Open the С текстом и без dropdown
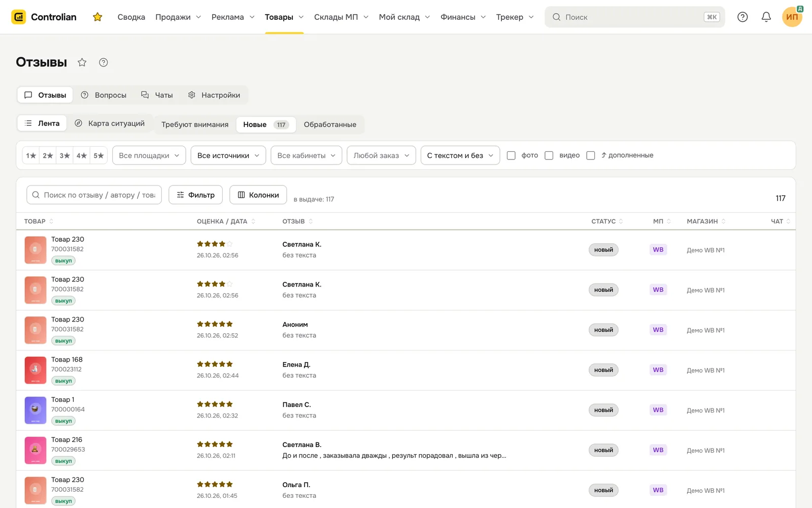 pos(460,155)
